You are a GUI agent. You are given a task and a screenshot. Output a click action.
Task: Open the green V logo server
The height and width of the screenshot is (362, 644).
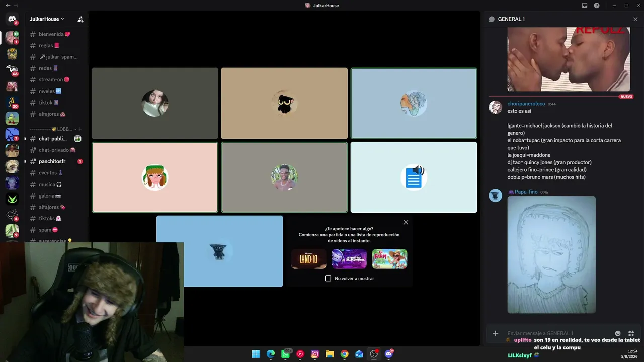12,199
